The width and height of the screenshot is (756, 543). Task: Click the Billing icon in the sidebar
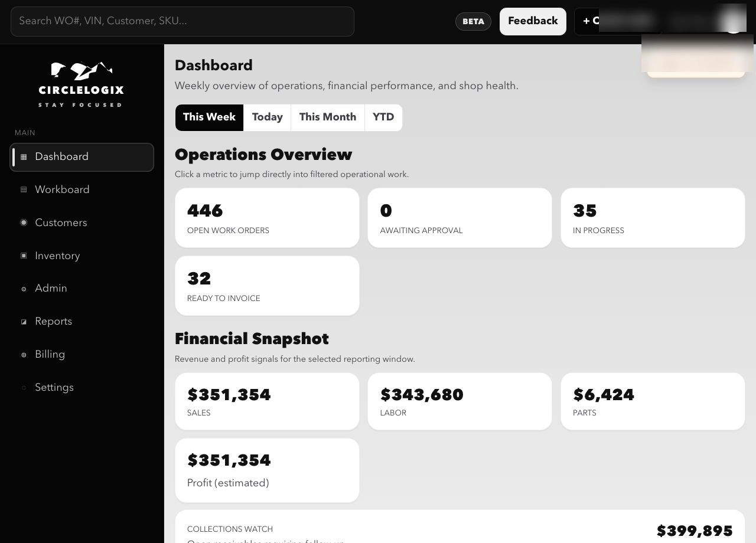point(24,355)
